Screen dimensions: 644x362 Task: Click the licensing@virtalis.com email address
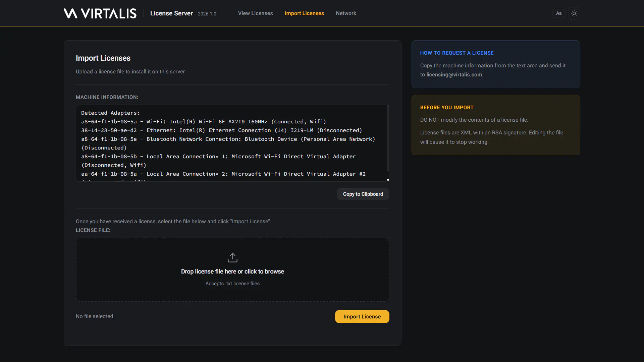pyautogui.click(x=454, y=75)
